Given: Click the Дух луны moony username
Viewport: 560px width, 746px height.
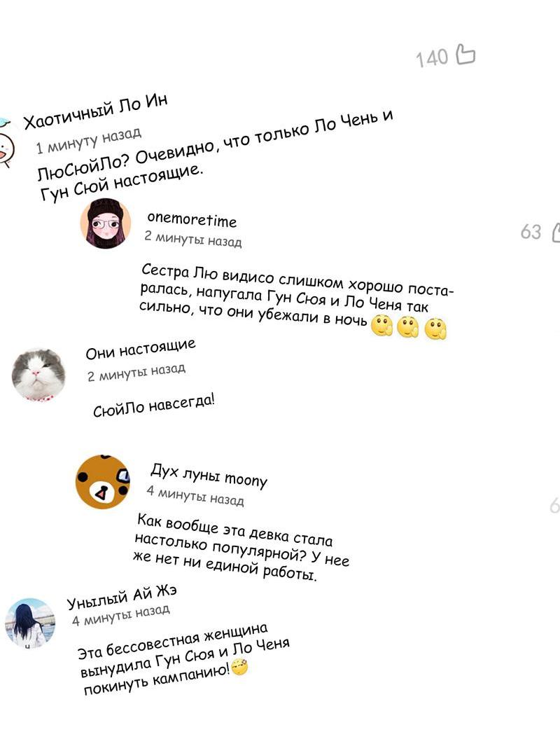Looking at the screenshot, I should tap(209, 476).
